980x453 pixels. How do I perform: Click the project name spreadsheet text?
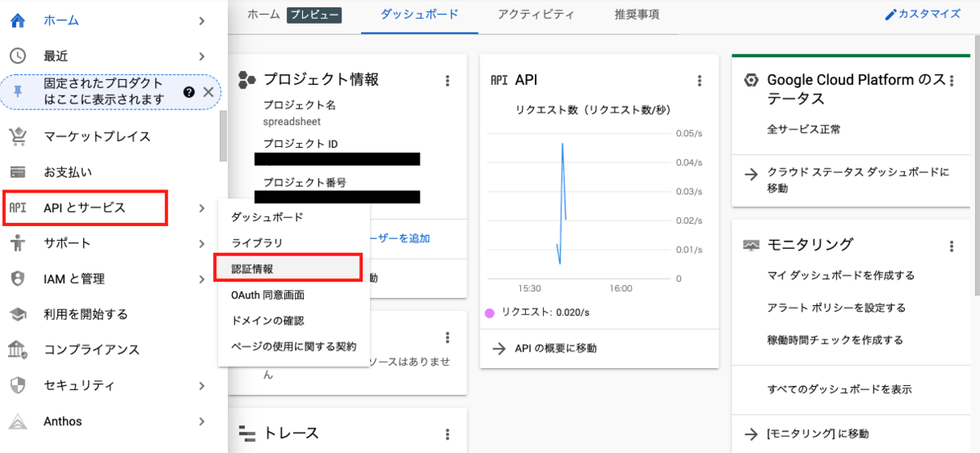[x=292, y=122]
